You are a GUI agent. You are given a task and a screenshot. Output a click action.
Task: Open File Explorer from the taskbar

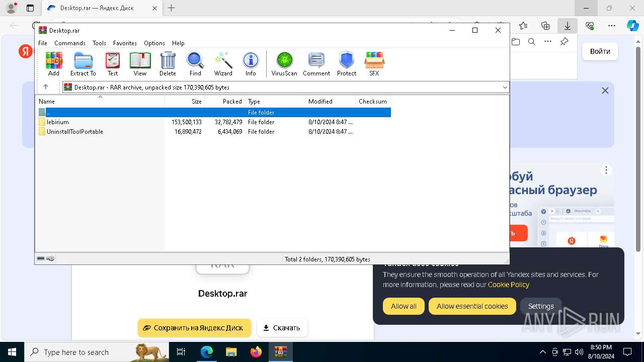point(231,352)
